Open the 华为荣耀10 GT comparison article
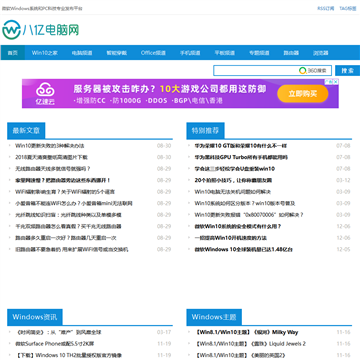Screen dimensions: 360x360 pyautogui.click(x=241, y=146)
